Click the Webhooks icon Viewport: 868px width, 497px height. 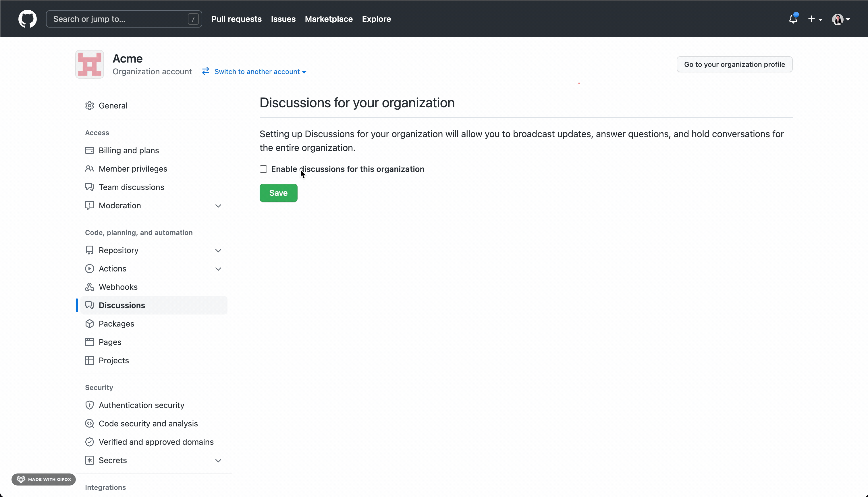tap(89, 287)
